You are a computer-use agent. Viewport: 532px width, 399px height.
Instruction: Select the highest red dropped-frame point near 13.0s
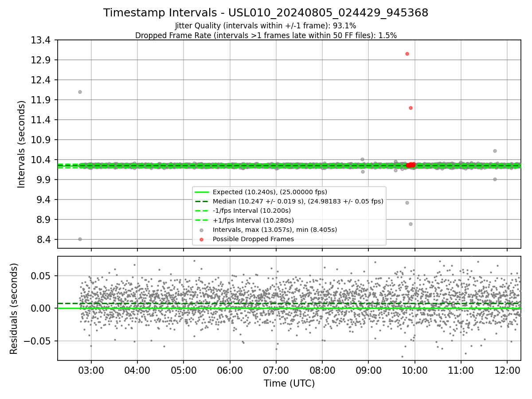point(407,54)
